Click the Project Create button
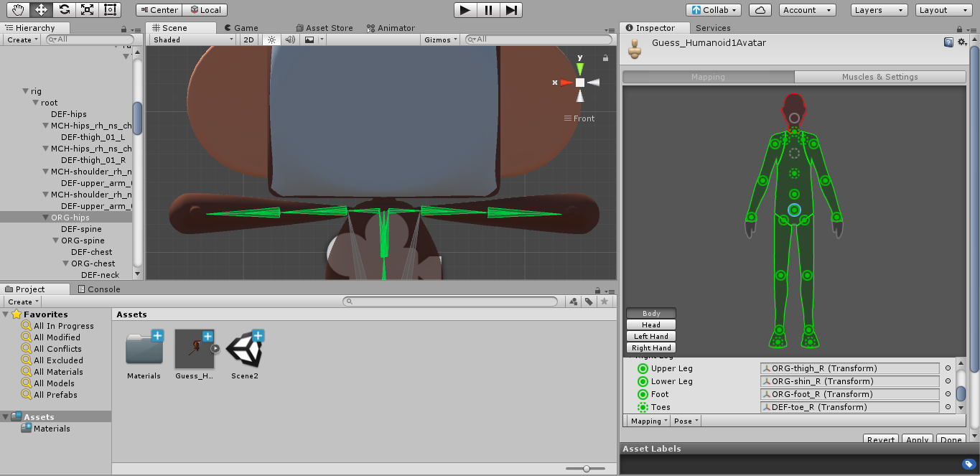This screenshot has width=980, height=476. click(23, 302)
